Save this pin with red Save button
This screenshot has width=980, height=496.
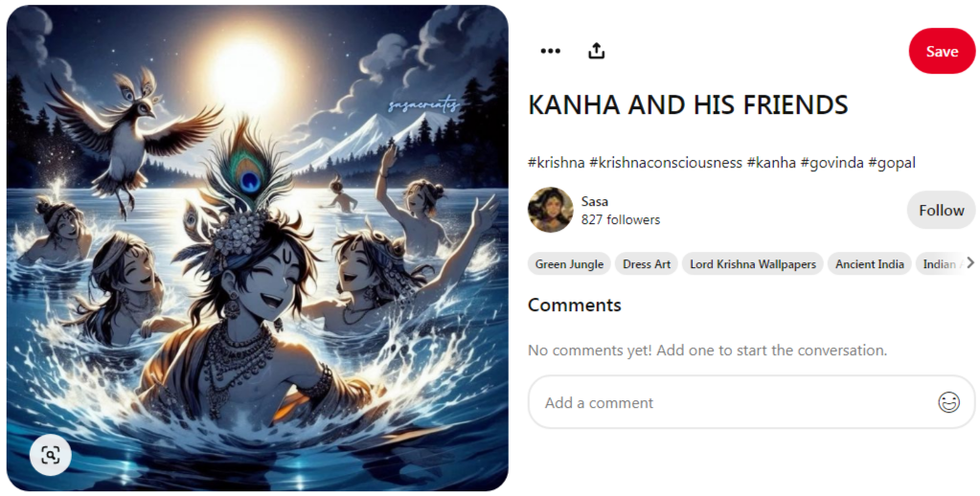[942, 51]
